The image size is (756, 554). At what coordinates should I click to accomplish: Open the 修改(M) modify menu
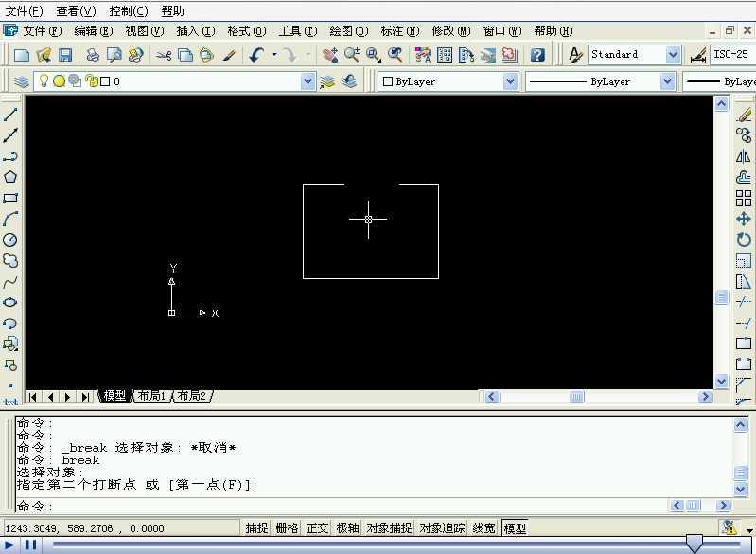click(x=450, y=31)
